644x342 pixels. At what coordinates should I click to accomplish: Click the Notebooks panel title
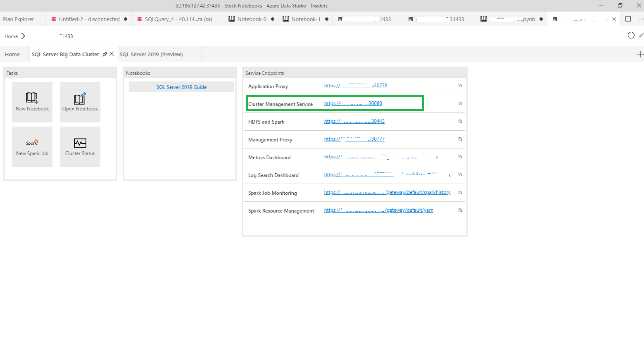point(138,73)
